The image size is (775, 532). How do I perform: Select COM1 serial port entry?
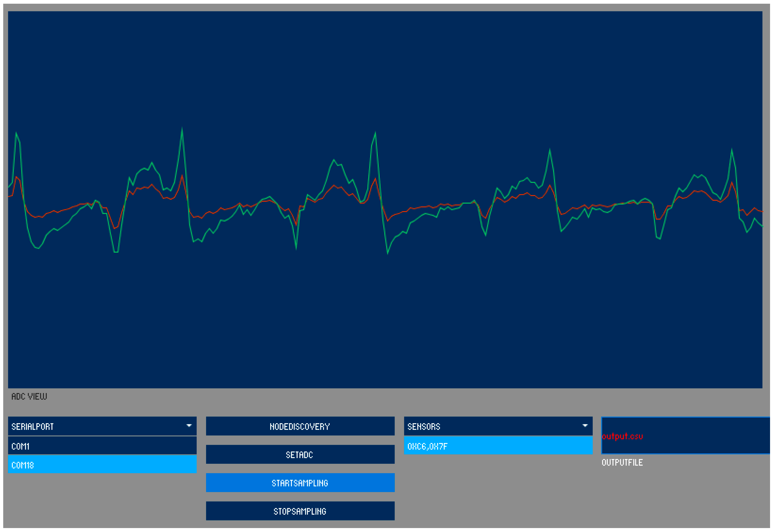coord(102,446)
